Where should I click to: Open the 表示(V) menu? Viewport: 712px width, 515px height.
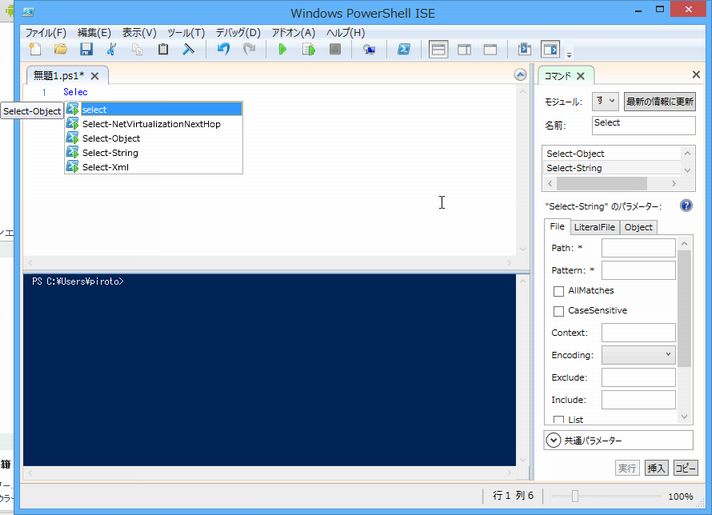[x=139, y=33]
